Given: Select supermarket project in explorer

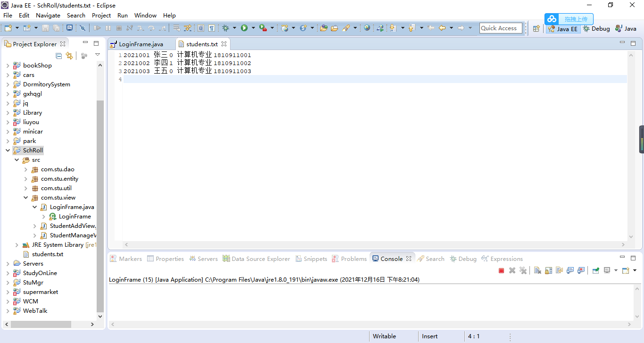Looking at the screenshot, I should click(x=36, y=292).
